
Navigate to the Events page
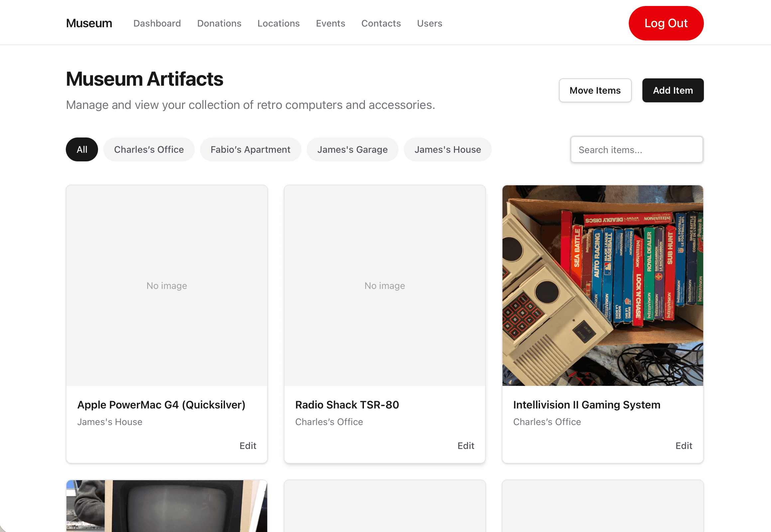[x=330, y=23]
